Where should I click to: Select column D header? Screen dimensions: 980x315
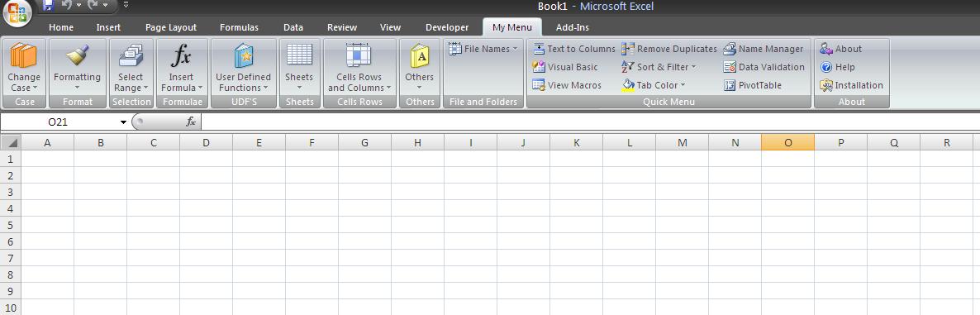coord(207,142)
